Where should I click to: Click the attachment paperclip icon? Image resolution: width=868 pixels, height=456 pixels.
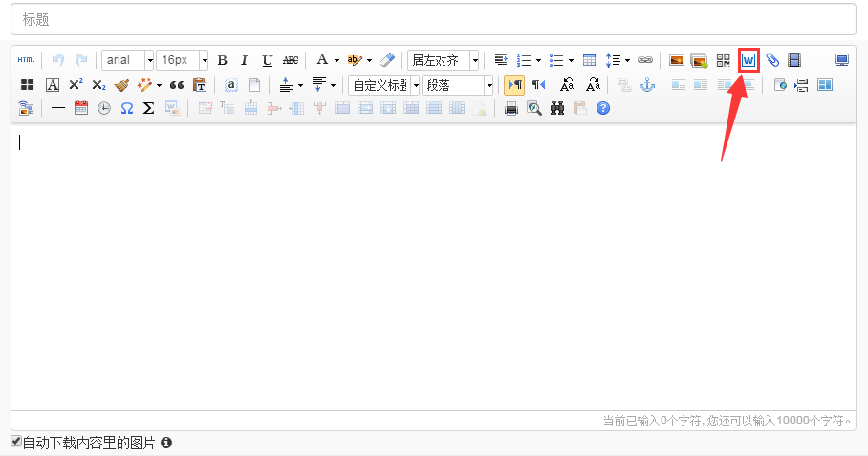tap(772, 60)
